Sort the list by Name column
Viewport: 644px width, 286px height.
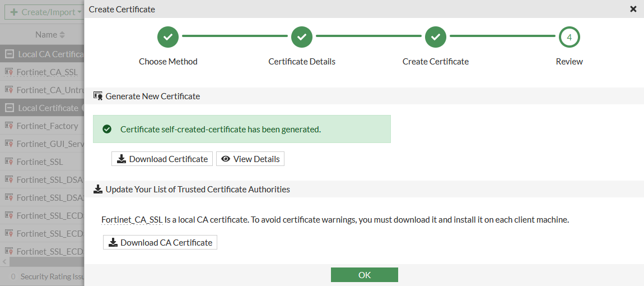(x=50, y=35)
